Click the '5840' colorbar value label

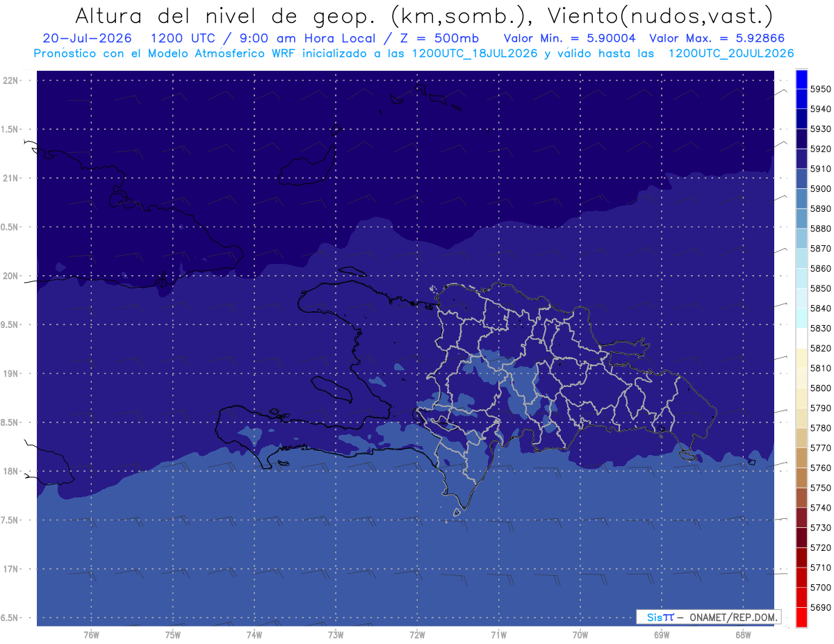821,308
